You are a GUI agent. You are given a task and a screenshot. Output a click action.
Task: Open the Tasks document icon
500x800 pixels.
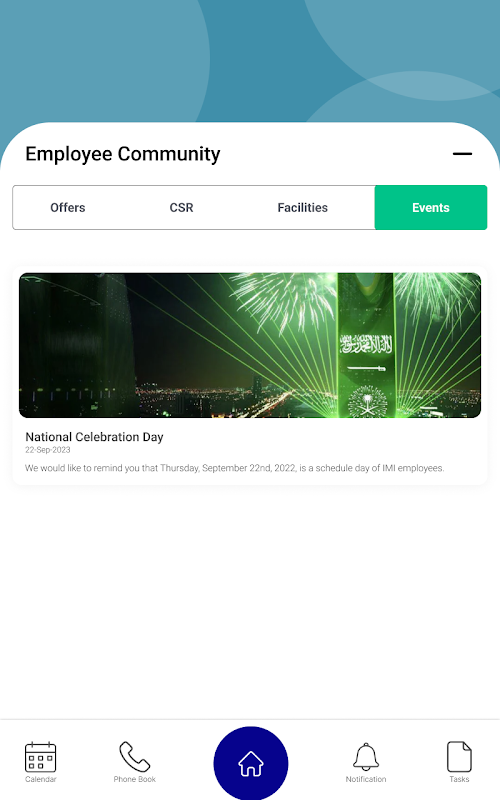point(459,757)
